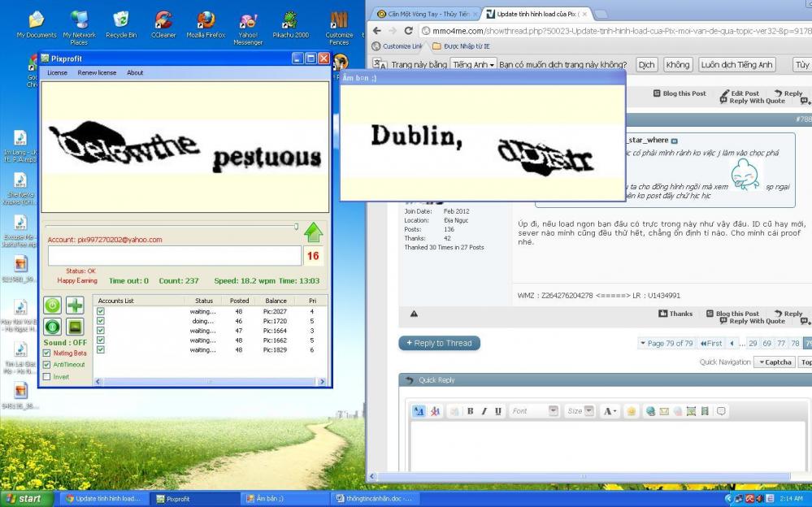This screenshot has width=812, height=507.
Task: Click the Bold icon in Quick Reply
Action: [x=471, y=410]
